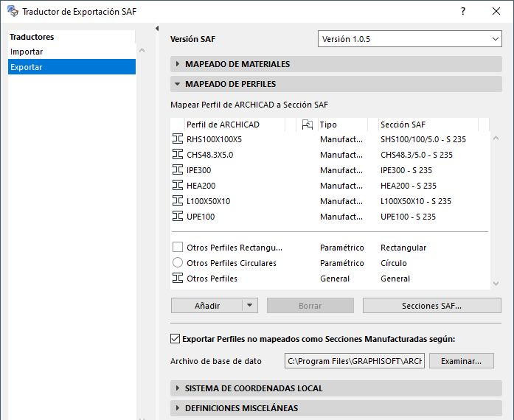Click UPE100 - S 235 section cell
Viewport: 514px width, 420px height.
(x=408, y=217)
